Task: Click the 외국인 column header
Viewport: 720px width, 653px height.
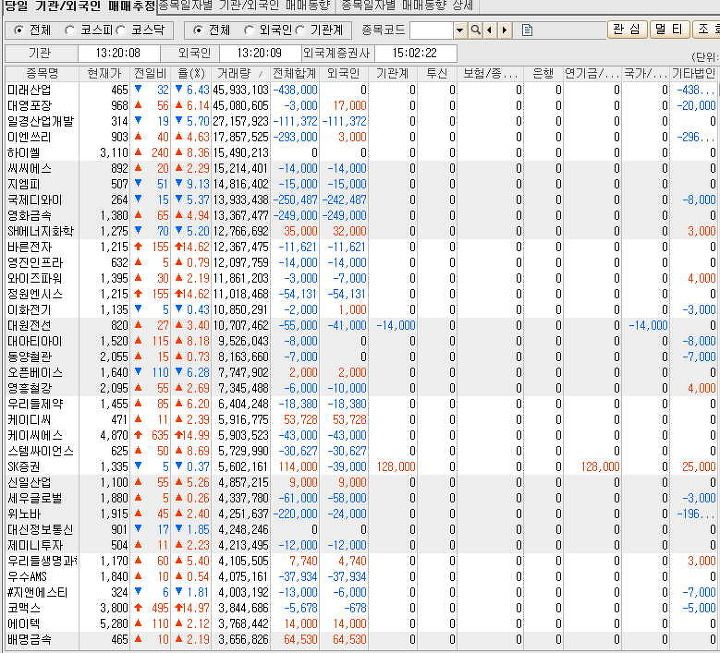Action: 343,73
